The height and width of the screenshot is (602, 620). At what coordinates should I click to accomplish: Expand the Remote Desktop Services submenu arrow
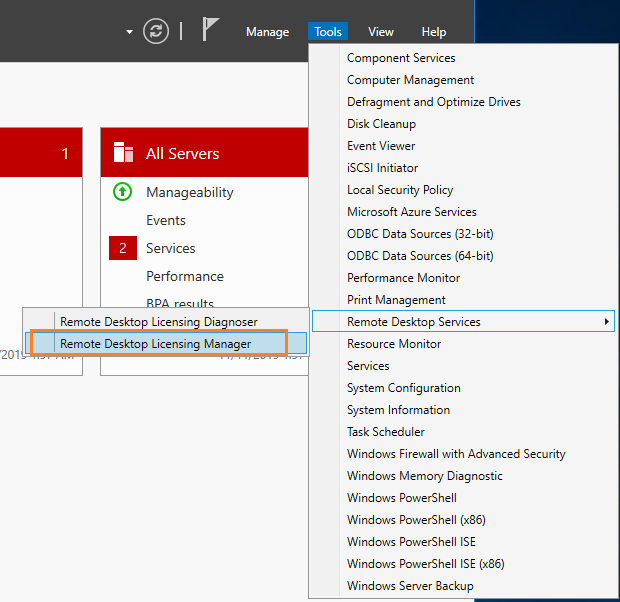[x=606, y=322]
